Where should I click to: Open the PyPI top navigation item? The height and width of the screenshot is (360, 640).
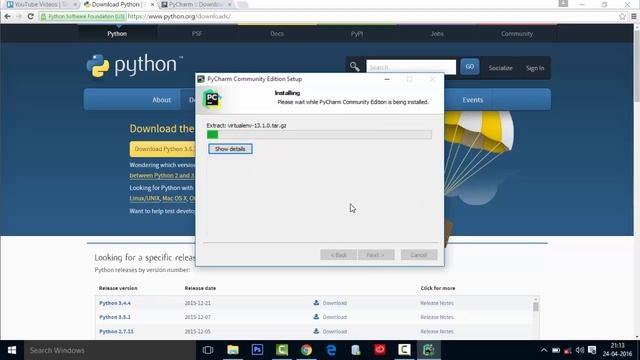pyautogui.click(x=357, y=34)
